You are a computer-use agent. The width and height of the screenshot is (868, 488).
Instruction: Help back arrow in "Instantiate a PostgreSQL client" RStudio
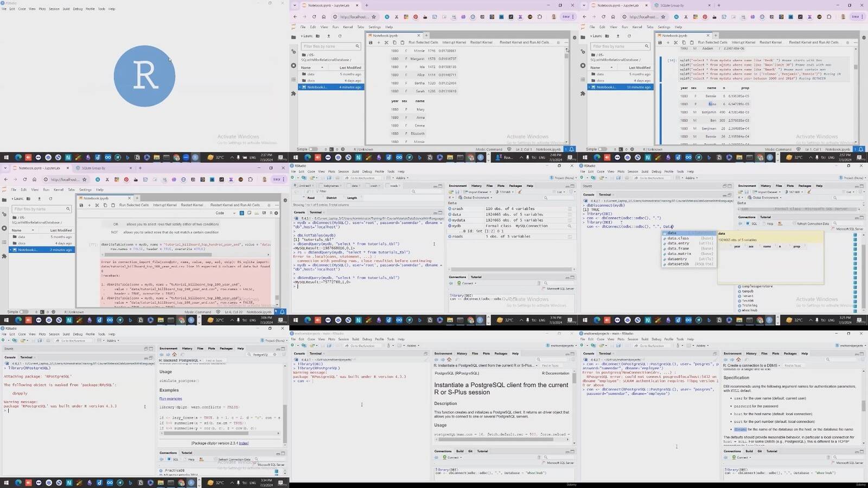point(437,359)
